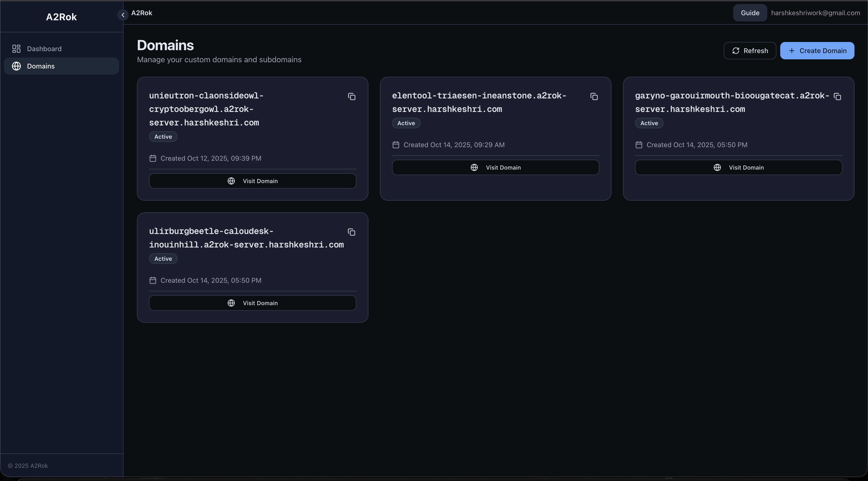Copy the unieutron-claonsideowl domain name
The height and width of the screenshot is (481, 868).
352,97
